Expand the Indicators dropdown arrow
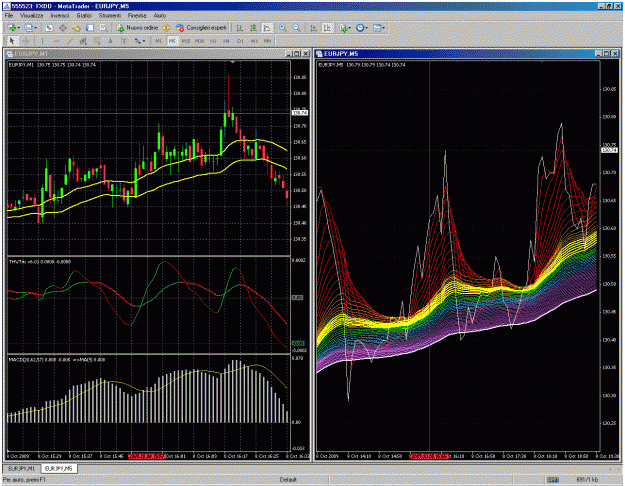Image resolution: width=625 pixels, height=486 pixels. tap(350, 28)
